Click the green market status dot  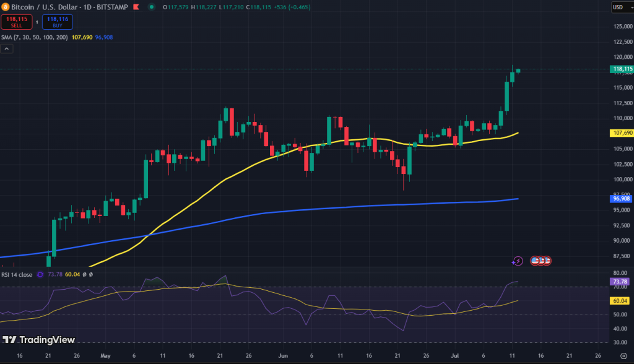pos(152,7)
